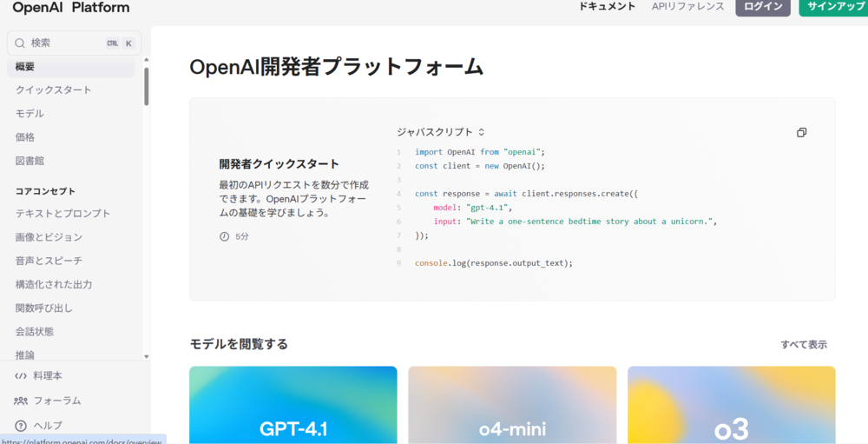Open the フォーラム link
The image size is (868, 444).
tap(57, 401)
